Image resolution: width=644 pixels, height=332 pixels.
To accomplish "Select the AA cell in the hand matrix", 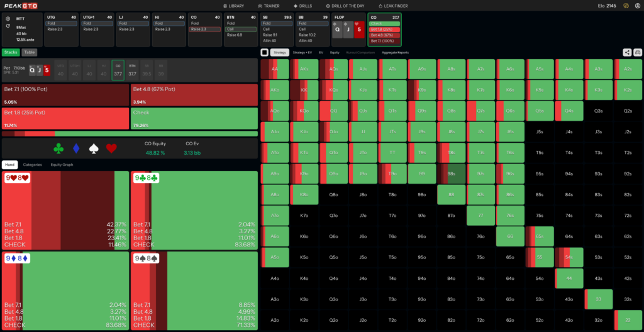I will pyautogui.click(x=274, y=69).
